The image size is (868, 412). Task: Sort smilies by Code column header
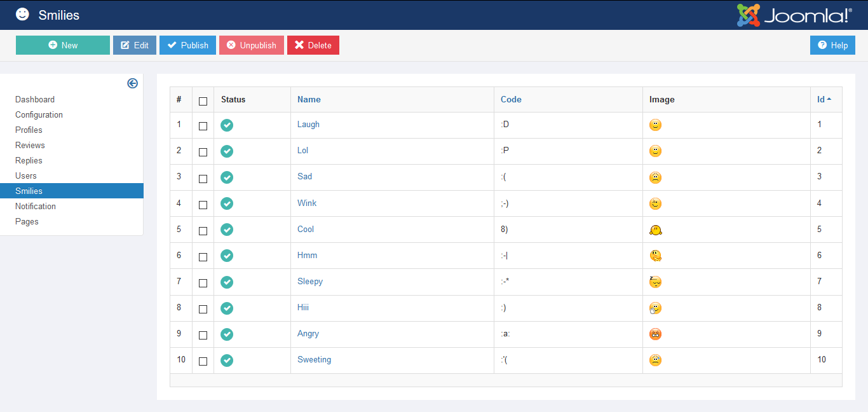511,99
